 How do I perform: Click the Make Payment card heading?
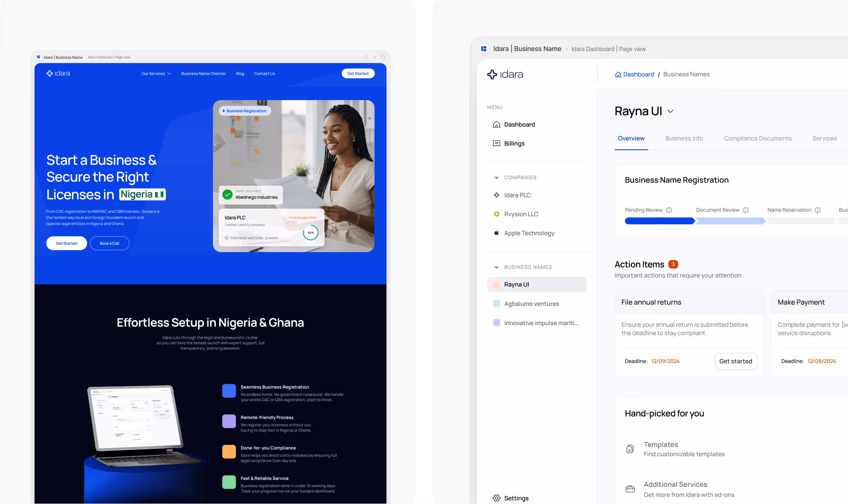pyautogui.click(x=801, y=302)
